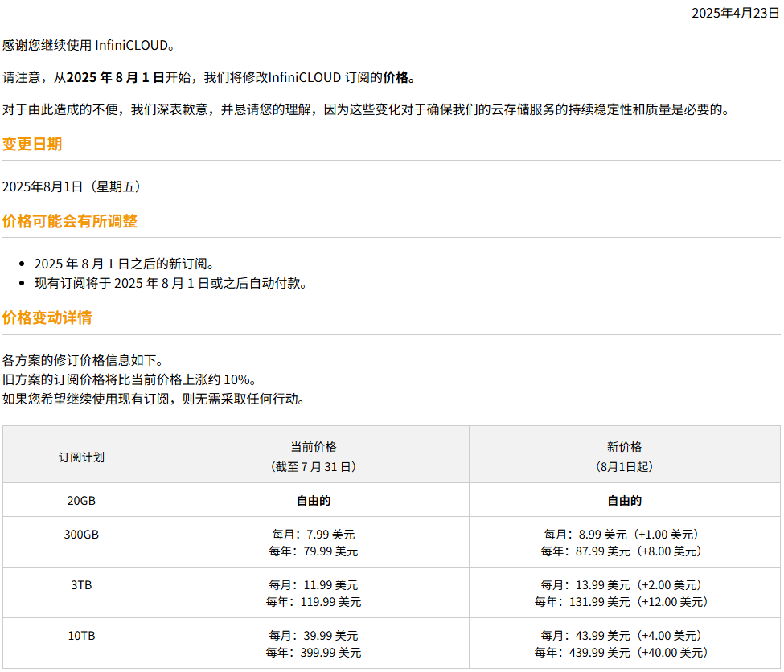
Task: Click the line starting "如果您希望继续使用现有订阅"
Action: click(154, 399)
